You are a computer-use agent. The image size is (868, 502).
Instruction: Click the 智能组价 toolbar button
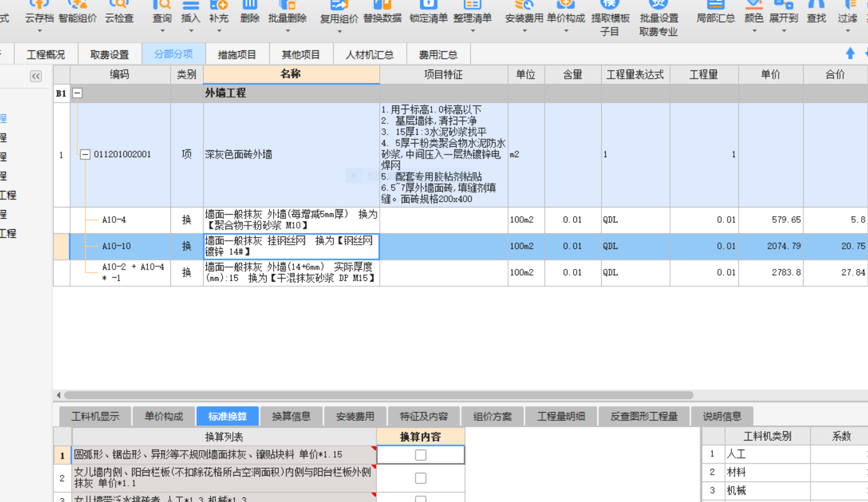coord(78,13)
